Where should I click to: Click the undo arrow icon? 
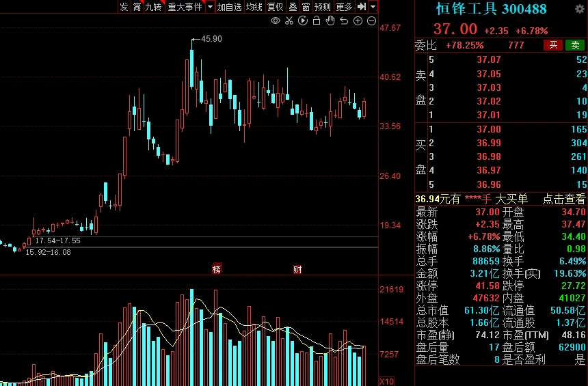point(345,21)
